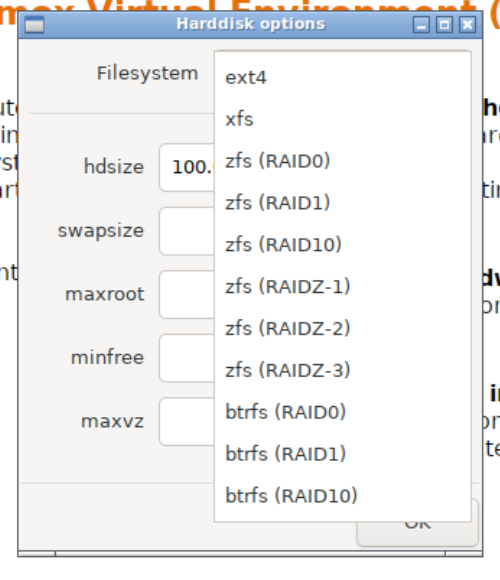Confirm with the OK button
Viewport: 500px width, 580px height.
418,533
